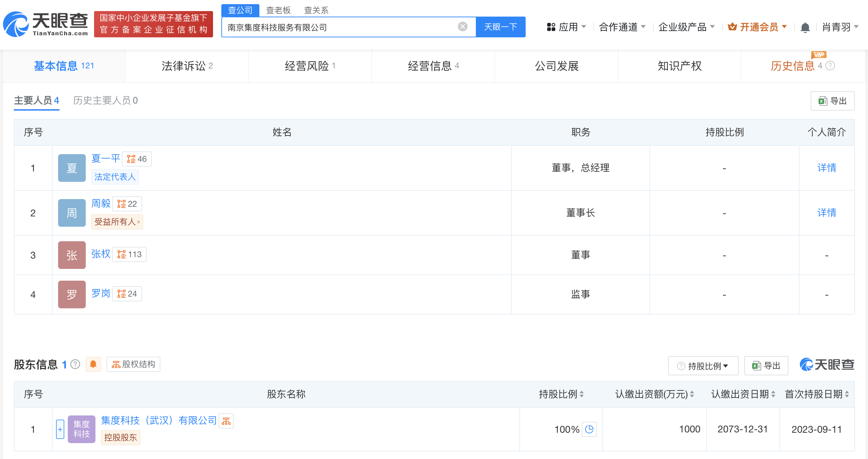Click the 周 avatar thumbnail
Image resolution: width=868 pixels, height=459 pixels.
tap(72, 213)
